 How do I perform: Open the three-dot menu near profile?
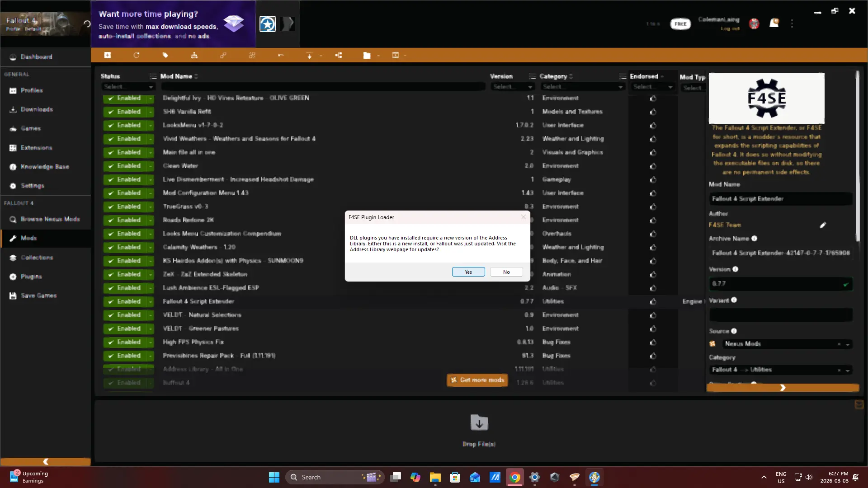[x=792, y=23]
